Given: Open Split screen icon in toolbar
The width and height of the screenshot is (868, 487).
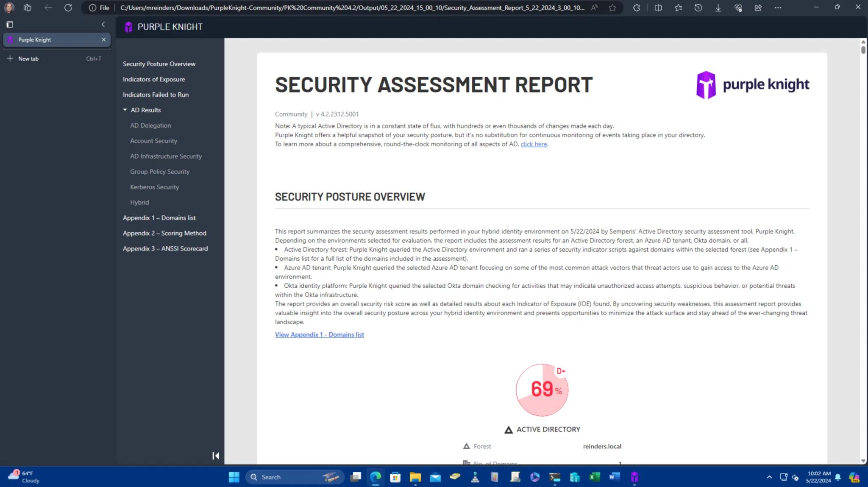Looking at the screenshot, I should (658, 8).
